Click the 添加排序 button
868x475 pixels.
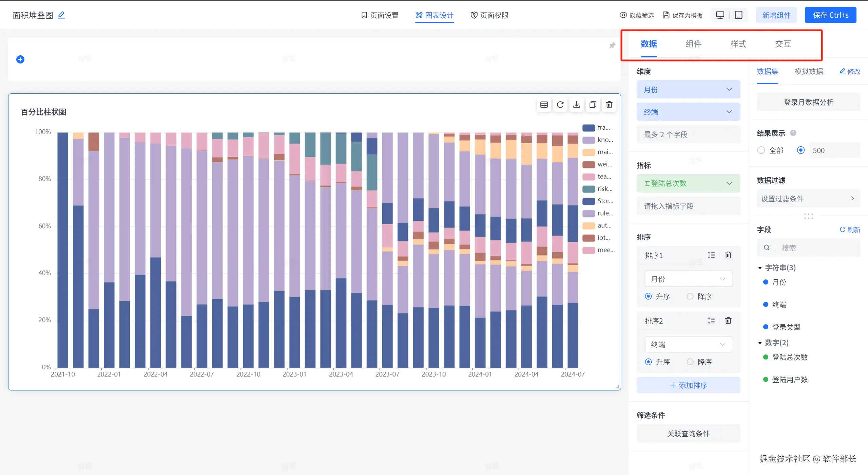pyautogui.click(x=688, y=385)
